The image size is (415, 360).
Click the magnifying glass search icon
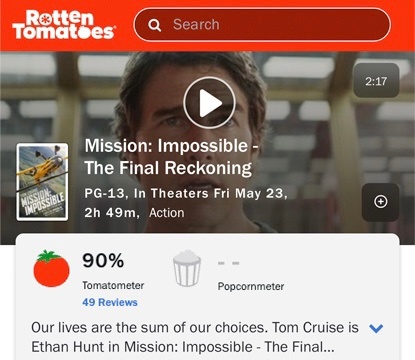tap(154, 25)
